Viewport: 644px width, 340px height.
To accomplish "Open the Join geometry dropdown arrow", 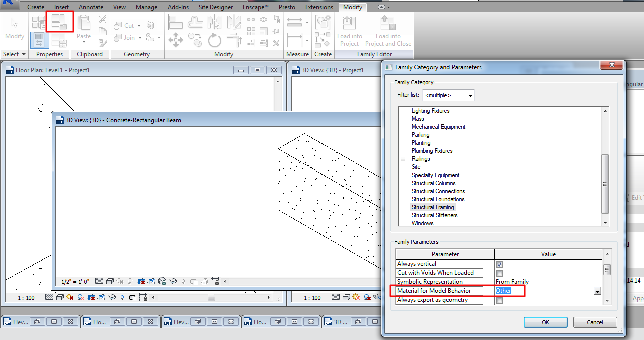I will pyautogui.click(x=140, y=37).
